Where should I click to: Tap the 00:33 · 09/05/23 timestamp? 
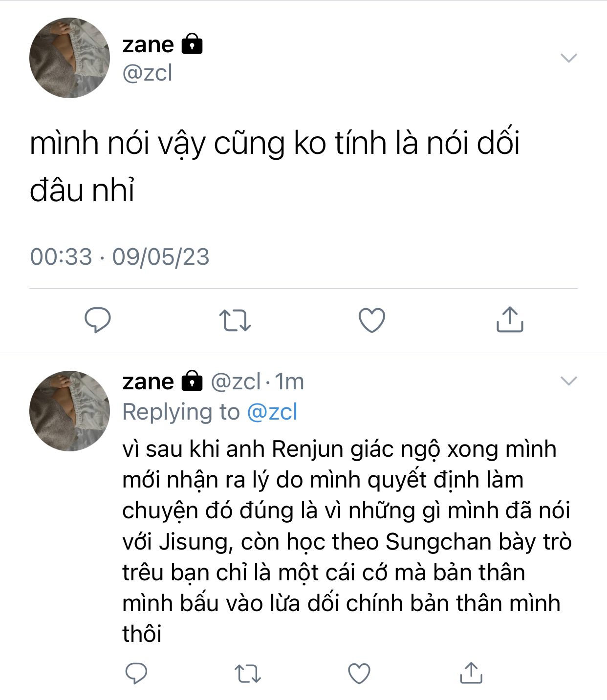(x=120, y=256)
